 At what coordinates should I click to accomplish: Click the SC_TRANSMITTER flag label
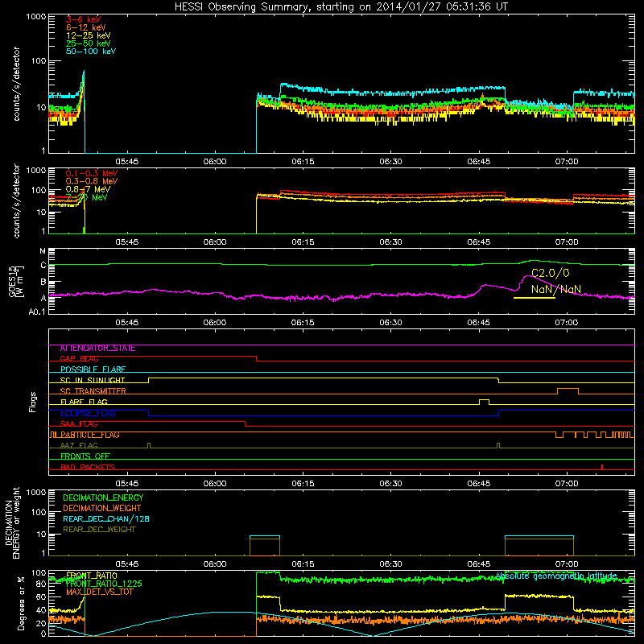(93, 391)
